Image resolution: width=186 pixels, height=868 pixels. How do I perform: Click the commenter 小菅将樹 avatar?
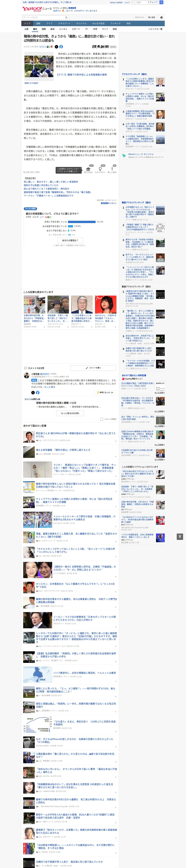click(27, 375)
